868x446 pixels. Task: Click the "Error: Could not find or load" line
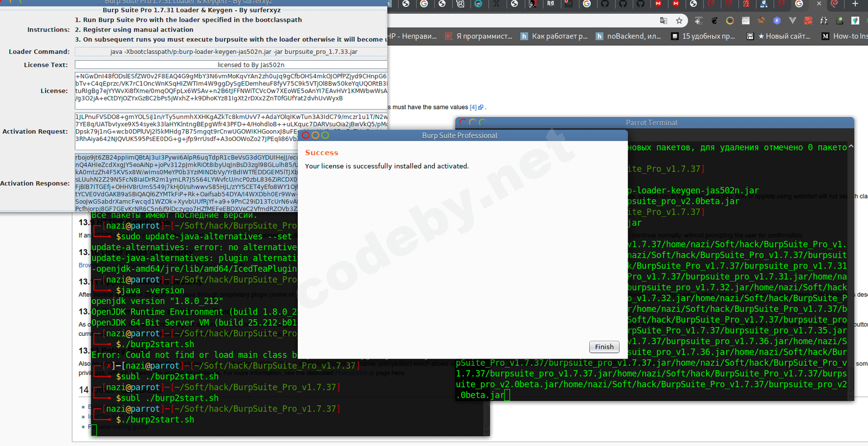tap(194, 355)
